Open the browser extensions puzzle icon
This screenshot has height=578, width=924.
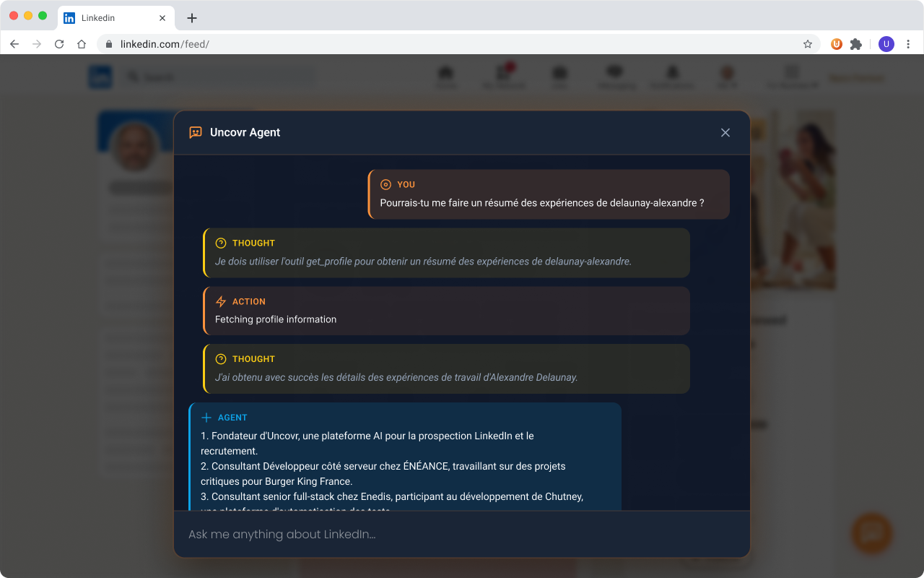coord(856,44)
